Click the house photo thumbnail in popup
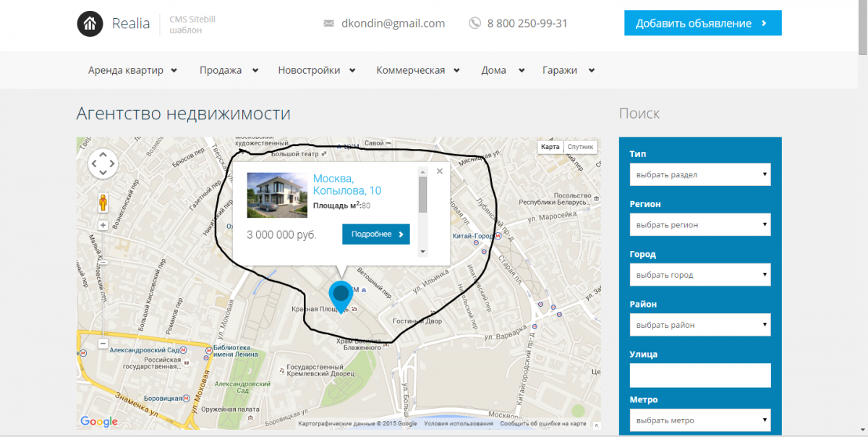The height and width of the screenshot is (437, 868). [277, 195]
